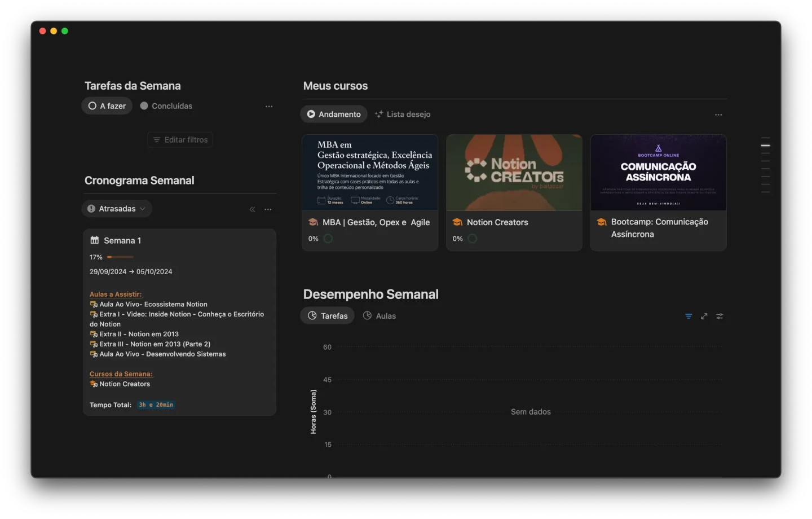812x519 pixels.
Task: Click the Cronograma Semanal heading
Action: [x=139, y=181]
